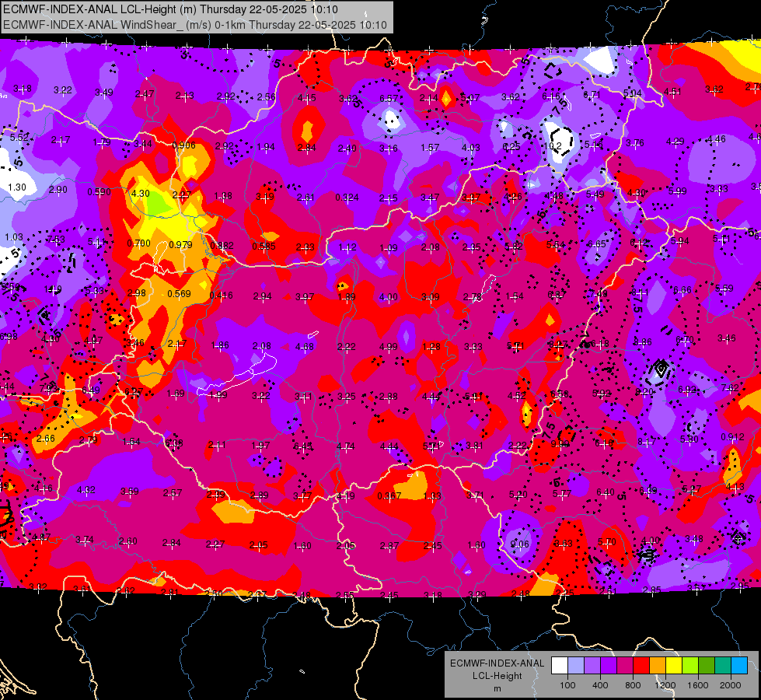Click the light blue legend swatch
This screenshot has height=700, width=761.
point(576,666)
